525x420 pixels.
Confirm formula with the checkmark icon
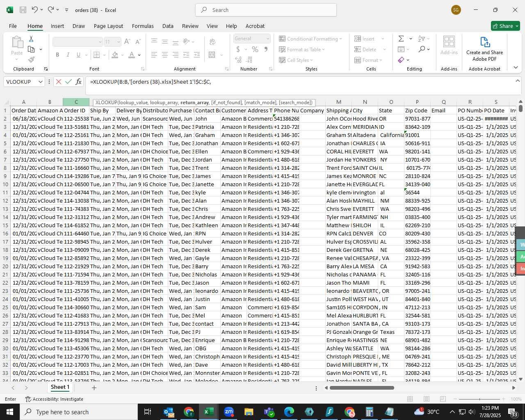(68, 82)
